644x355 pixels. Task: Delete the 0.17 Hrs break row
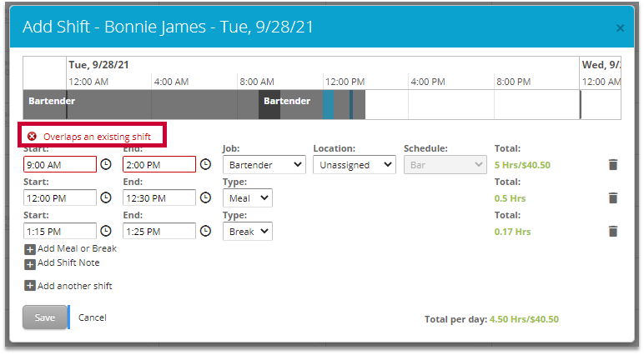[613, 232]
